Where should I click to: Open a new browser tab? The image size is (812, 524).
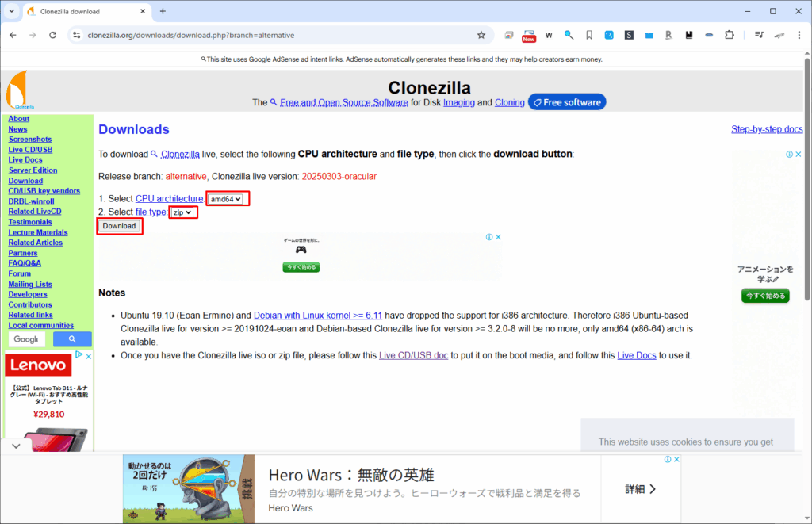163,11
